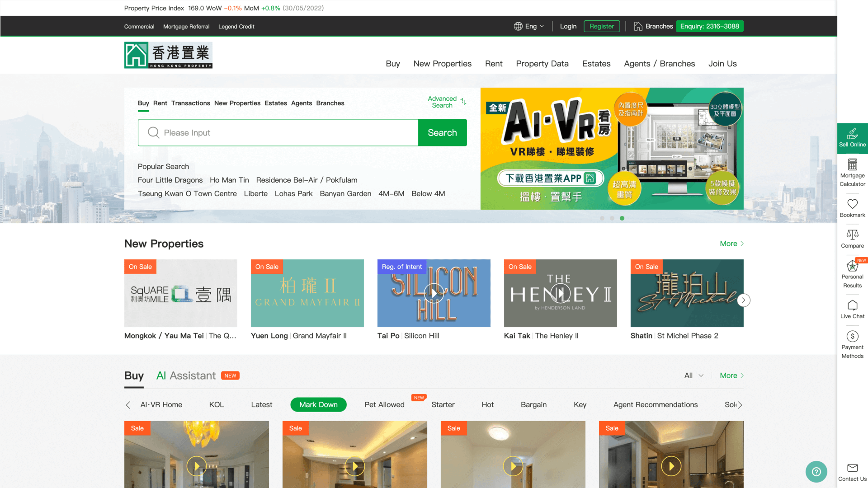Image resolution: width=868 pixels, height=488 pixels.
Task: Select third banner carousel dot
Action: (622, 218)
